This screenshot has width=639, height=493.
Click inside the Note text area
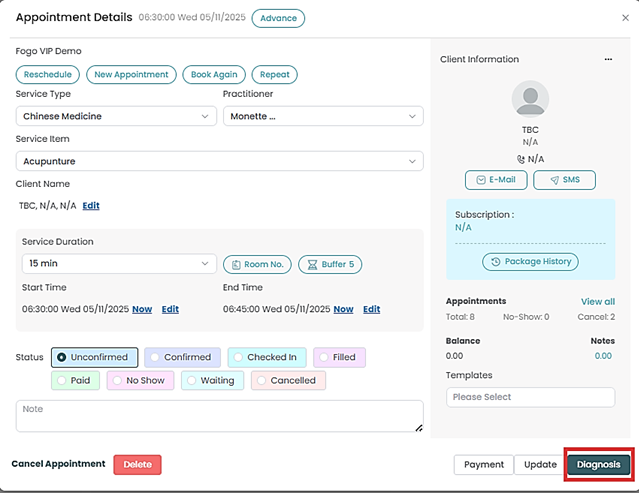coord(219,416)
